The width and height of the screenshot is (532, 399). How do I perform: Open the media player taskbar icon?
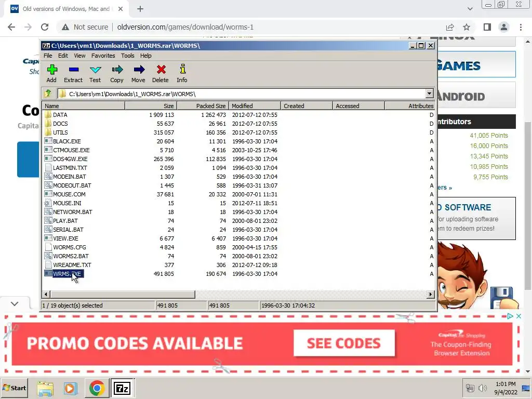pyautogui.click(x=71, y=388)
